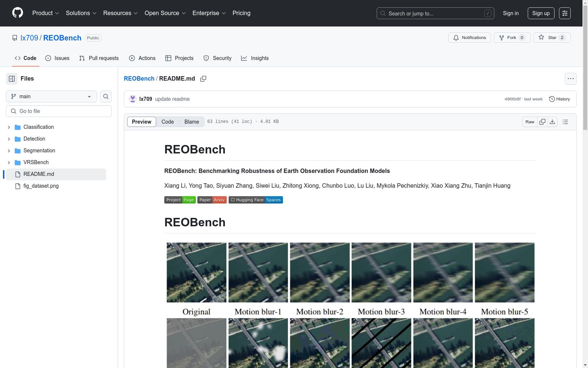Click the GitHub logo icon
588x368 pixels.
tap(18, 13)
